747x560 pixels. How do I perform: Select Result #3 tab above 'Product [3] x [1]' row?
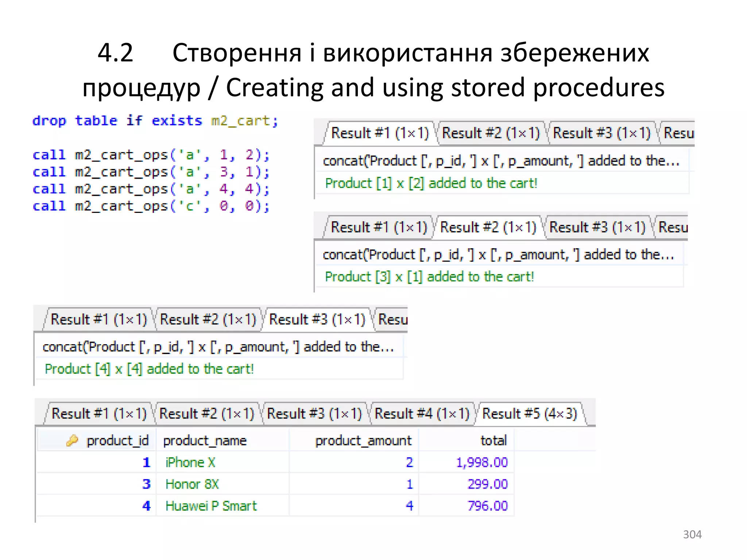[x=597, y=227]
